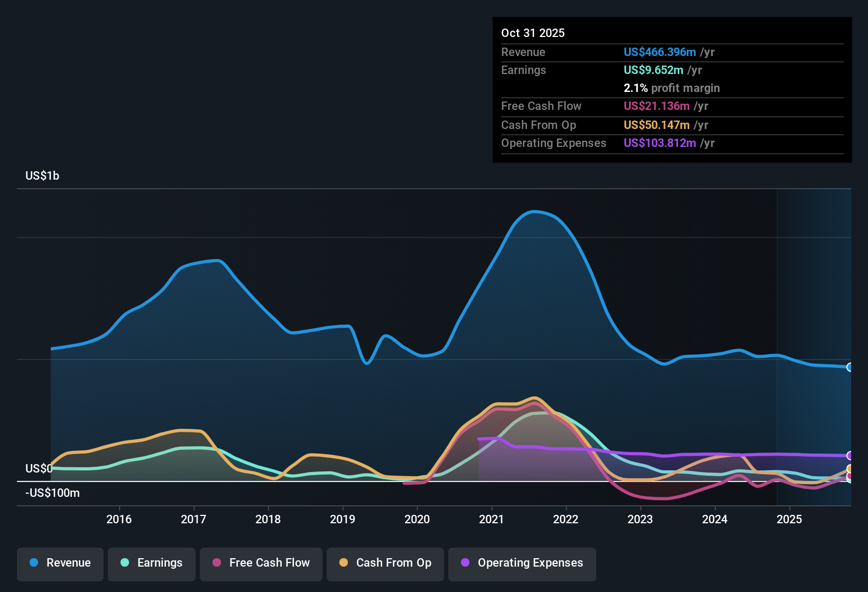This screenshot has width=868, height=592.
Task: Select the 2021 x-axis label
Action: click(x=492, y=519)
